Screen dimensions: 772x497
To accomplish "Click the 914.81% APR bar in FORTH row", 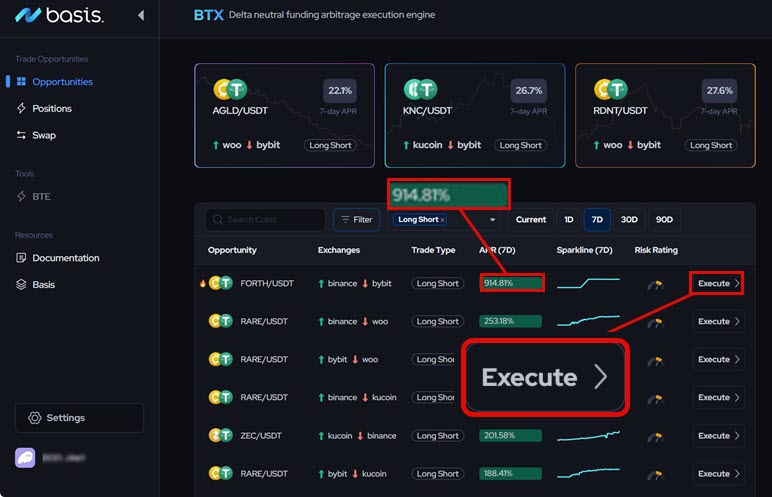I will click(x=511, y=283).
